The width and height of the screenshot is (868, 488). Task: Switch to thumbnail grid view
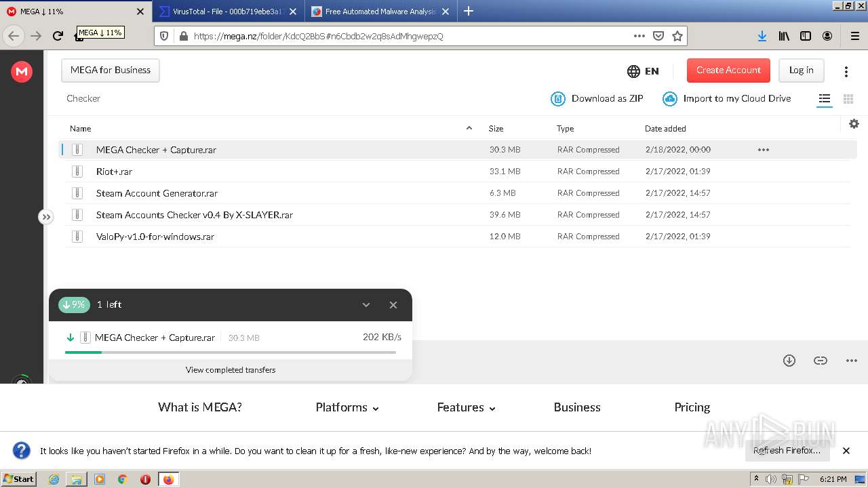click(x=848, y=99)
